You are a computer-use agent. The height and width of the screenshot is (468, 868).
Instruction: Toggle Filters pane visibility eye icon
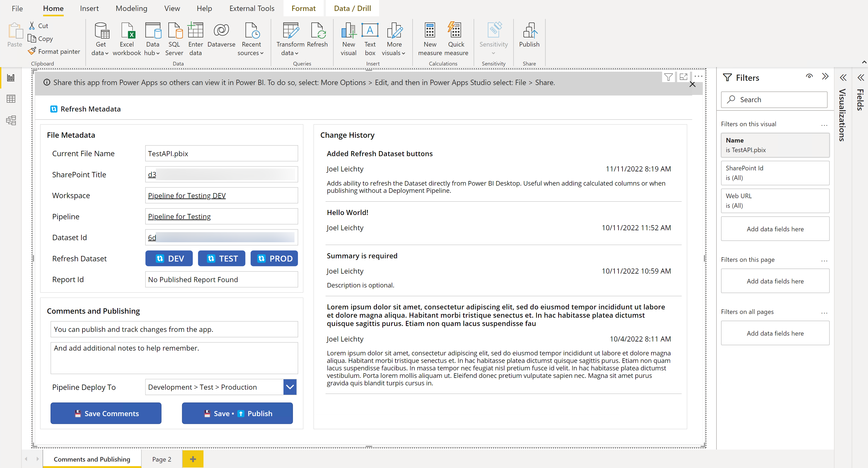(x=809, y=77)
